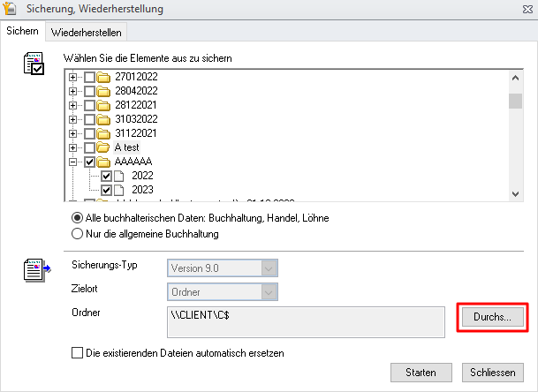This screenshot has height=392, width=538.
Task: Open the Sicherungs-Typ version dropdown
Action: click(x=223, y=268)
